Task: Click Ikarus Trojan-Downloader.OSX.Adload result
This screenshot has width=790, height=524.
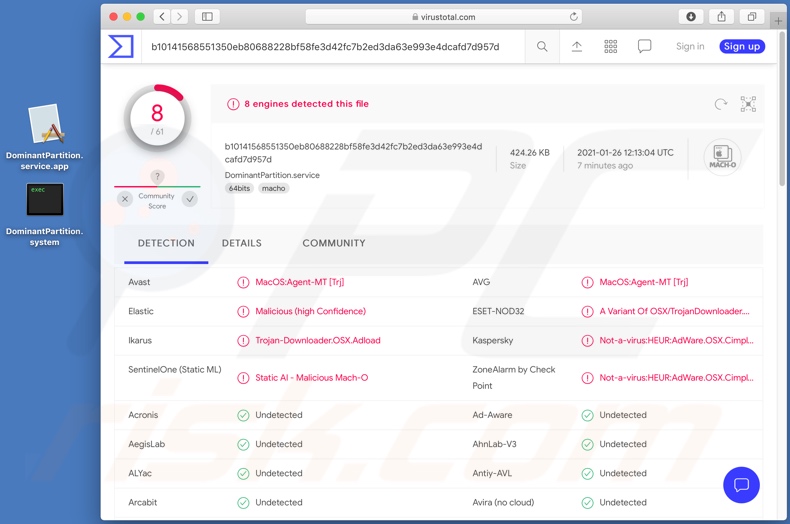Action: tap(317, 341)
